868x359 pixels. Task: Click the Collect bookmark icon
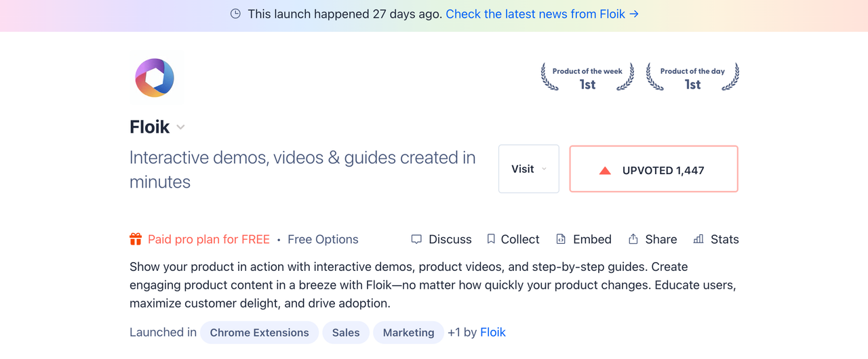point(491,239)
